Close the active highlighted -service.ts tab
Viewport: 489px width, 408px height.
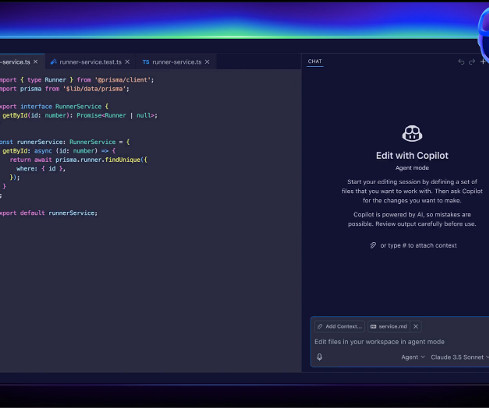pos(36,62)
